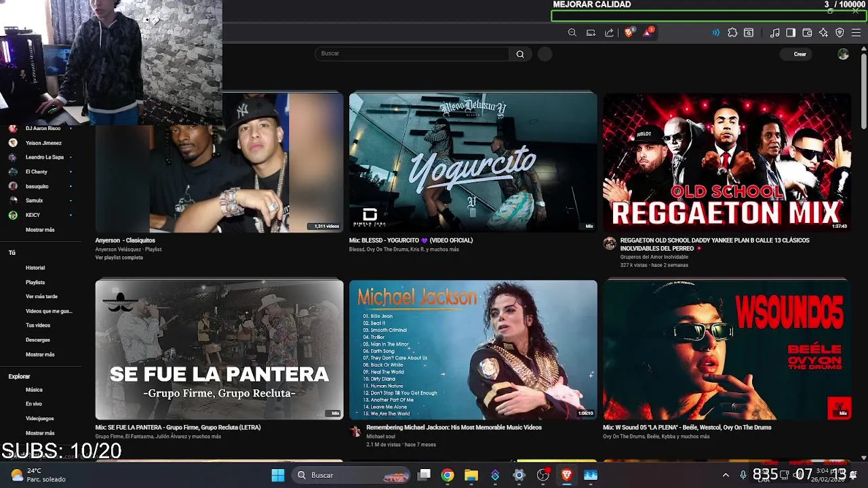Open the Michael Jackson video thumbnail
The image size is (868, 488).
(x=473, y=350)
